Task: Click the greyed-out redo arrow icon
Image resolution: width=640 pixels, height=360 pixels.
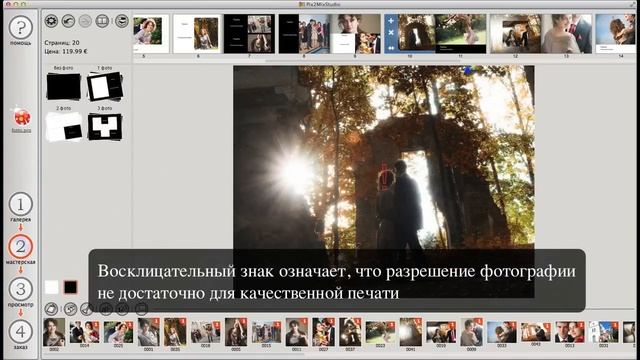Action: [x=85, y=21]
